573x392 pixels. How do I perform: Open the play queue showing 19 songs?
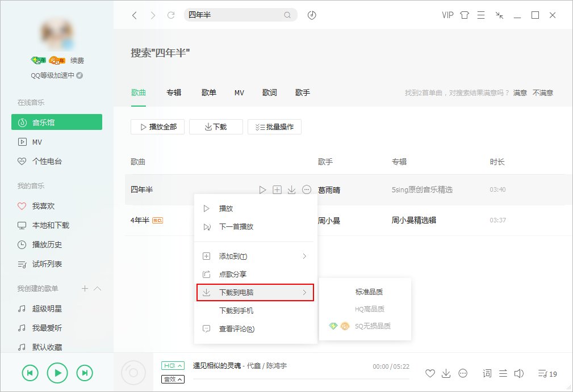coord(544,373)
